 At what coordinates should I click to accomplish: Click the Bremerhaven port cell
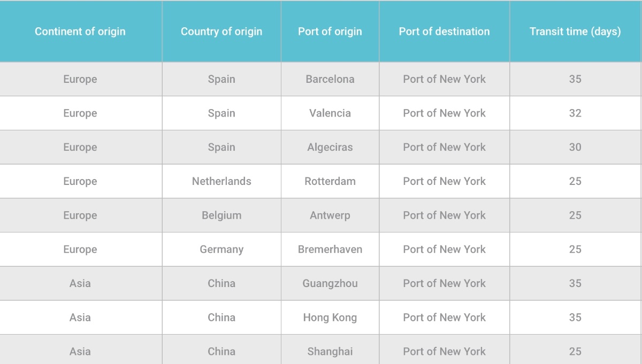coord(330,250)
